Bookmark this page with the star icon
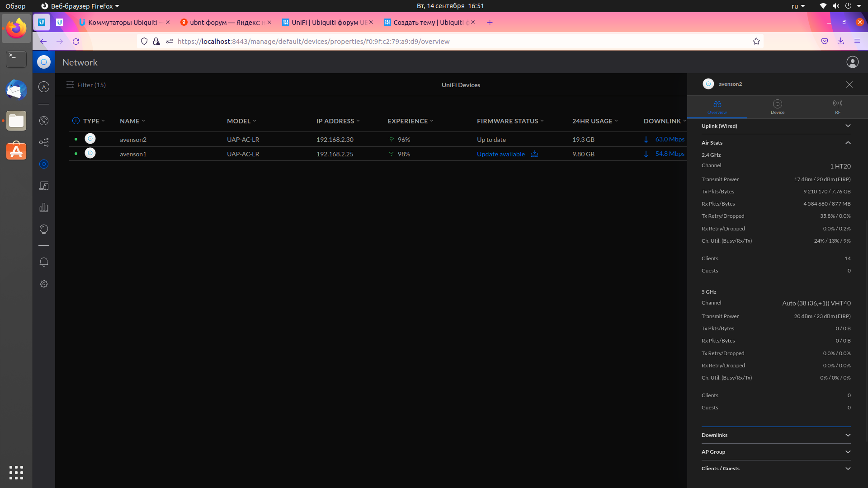The width and height of the screenshot is (868, 488). 756,41
